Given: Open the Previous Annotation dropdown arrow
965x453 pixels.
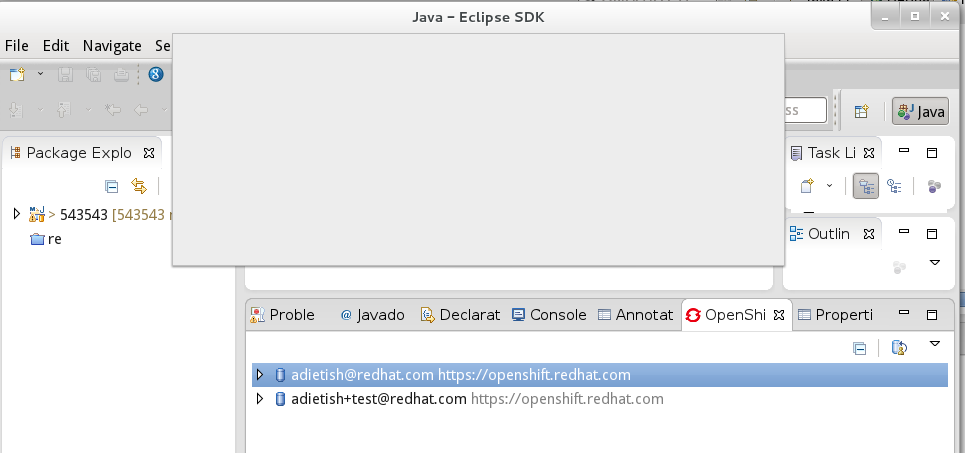Looking at the screenshot, I should [x=88, y=110].
